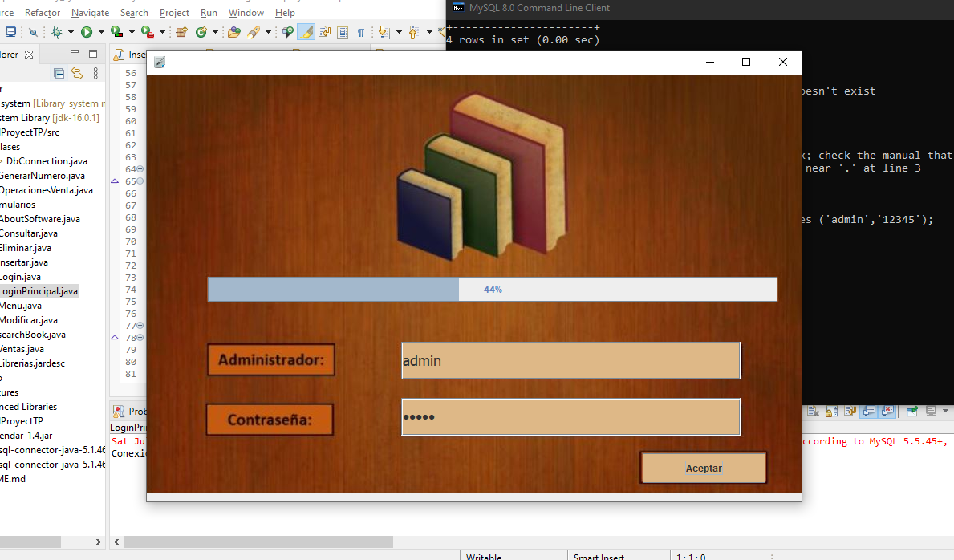This screenshot has width=954, height=560.
Task: Toggle Show Console on Standard Out
Action: pos(869,411)
